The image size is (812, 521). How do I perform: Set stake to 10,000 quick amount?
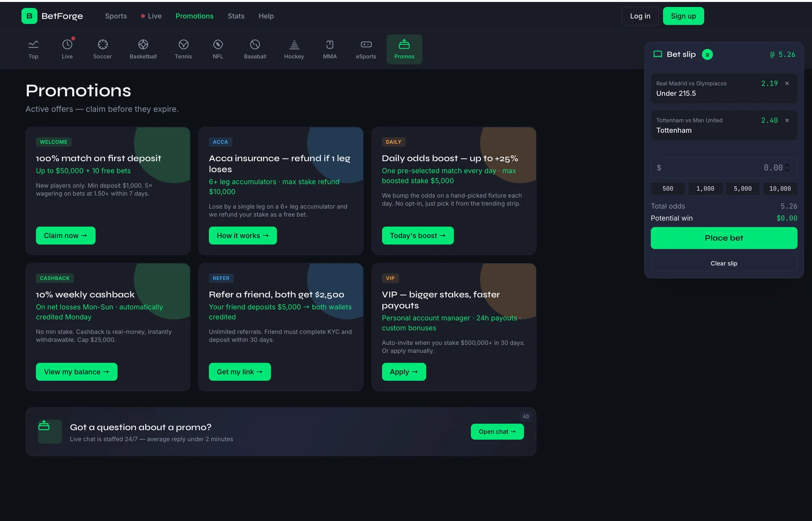coord(780,189)
